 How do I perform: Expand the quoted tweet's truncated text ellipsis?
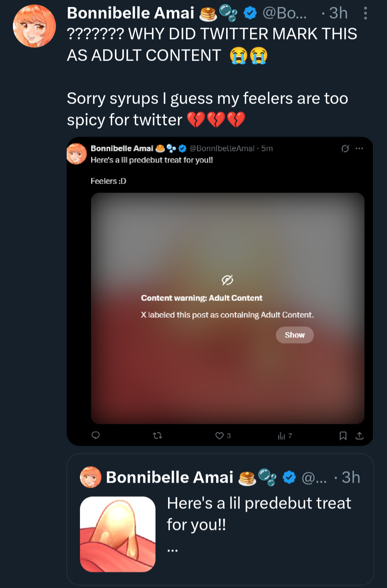[x=172, y=550]
